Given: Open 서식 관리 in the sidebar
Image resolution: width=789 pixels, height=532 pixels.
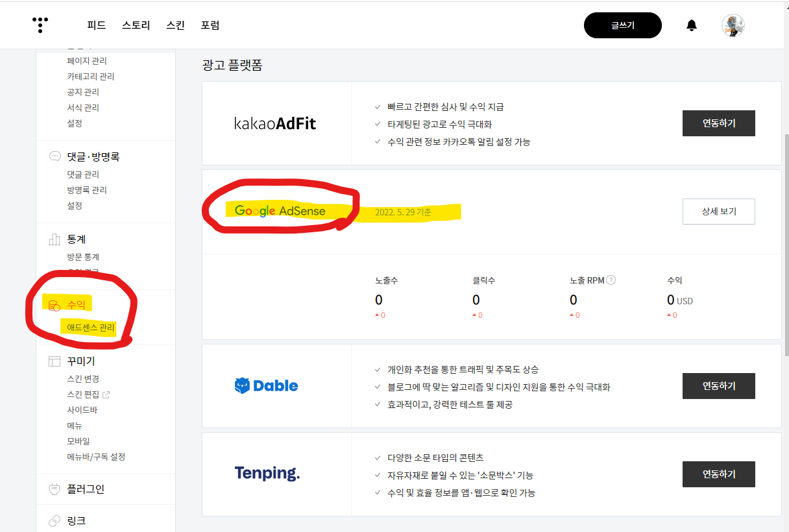Looking at the screenshot, I should point(83,108).
